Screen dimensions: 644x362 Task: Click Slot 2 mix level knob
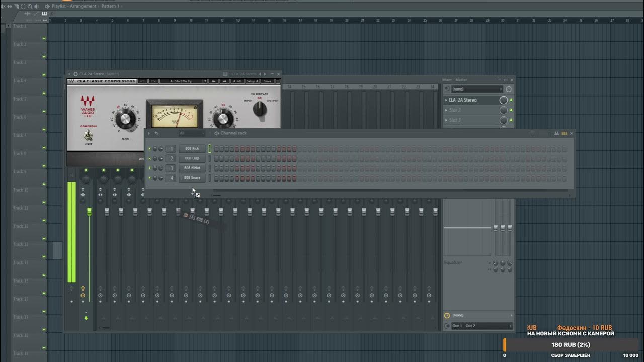click(x=503, y=110)
